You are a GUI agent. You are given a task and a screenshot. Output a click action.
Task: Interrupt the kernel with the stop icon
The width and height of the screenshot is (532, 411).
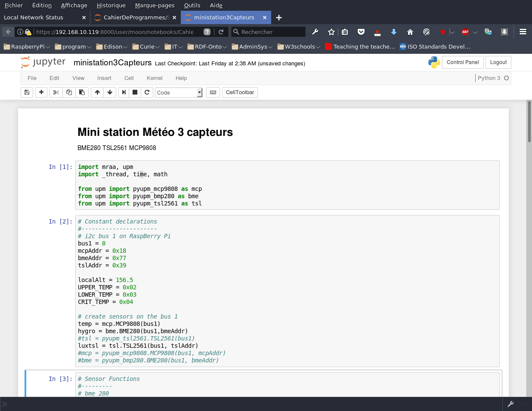click(135, 92)
